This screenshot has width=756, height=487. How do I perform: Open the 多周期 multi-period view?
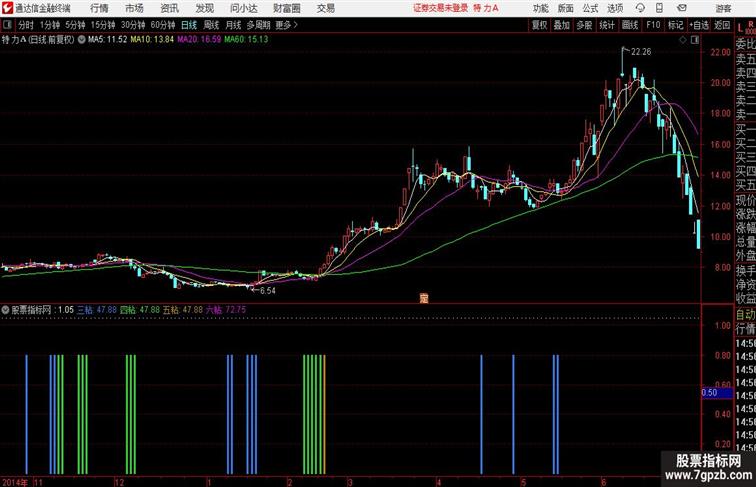coord(258,25)
